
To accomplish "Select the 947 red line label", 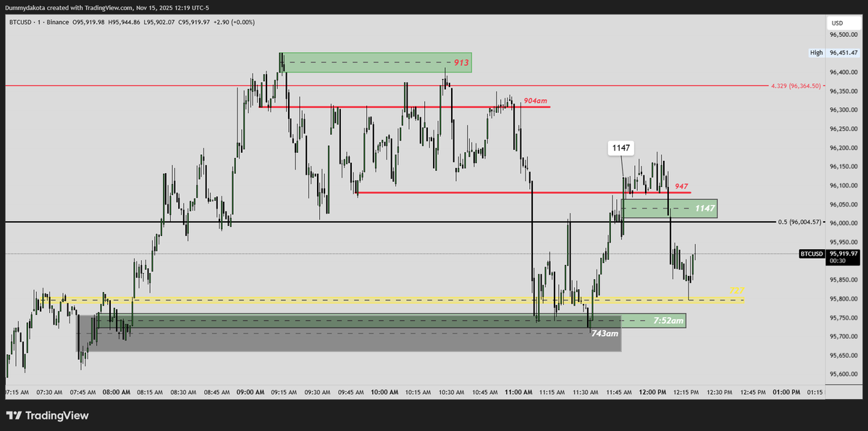I will 681,187.
